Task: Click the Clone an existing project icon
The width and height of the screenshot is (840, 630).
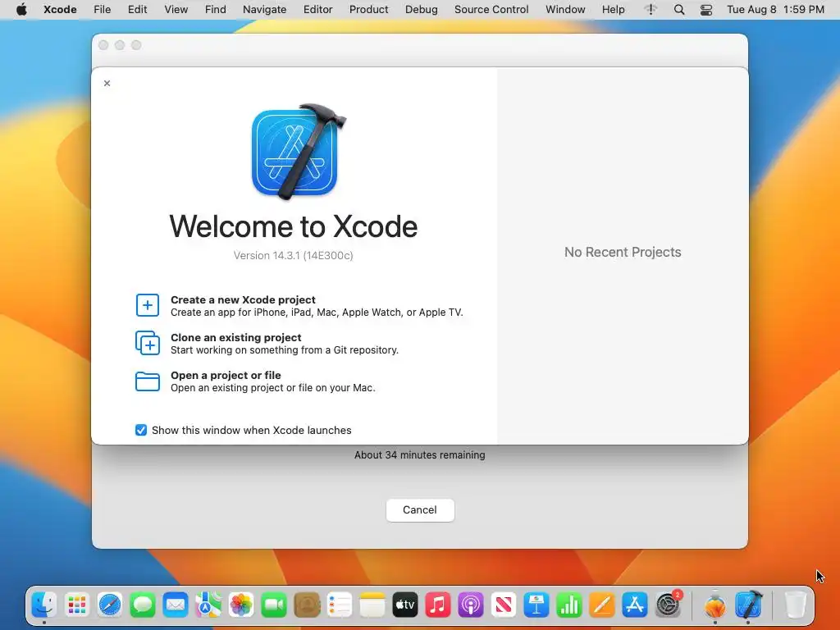Action: pyautogui.click(x=148, y=343)
